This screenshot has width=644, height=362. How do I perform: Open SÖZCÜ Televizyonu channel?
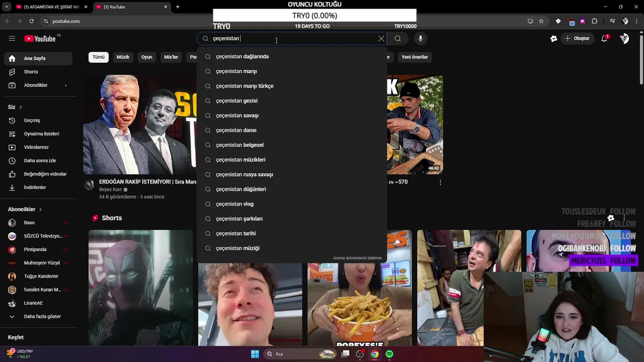(x=38, y=236)
